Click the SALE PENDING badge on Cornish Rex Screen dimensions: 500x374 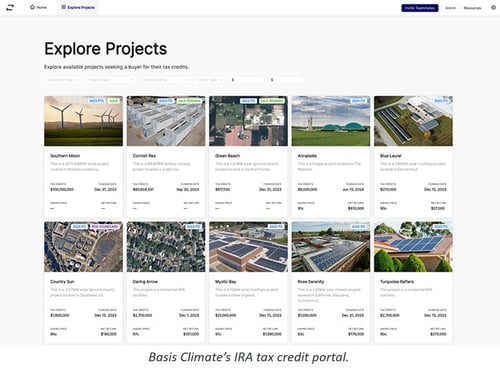[x=189, y=101]
